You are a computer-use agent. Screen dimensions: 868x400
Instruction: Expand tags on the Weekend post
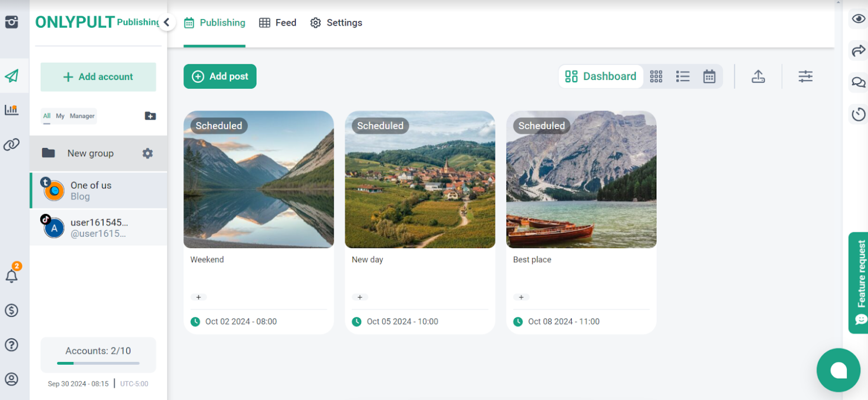tap(198, 297)
